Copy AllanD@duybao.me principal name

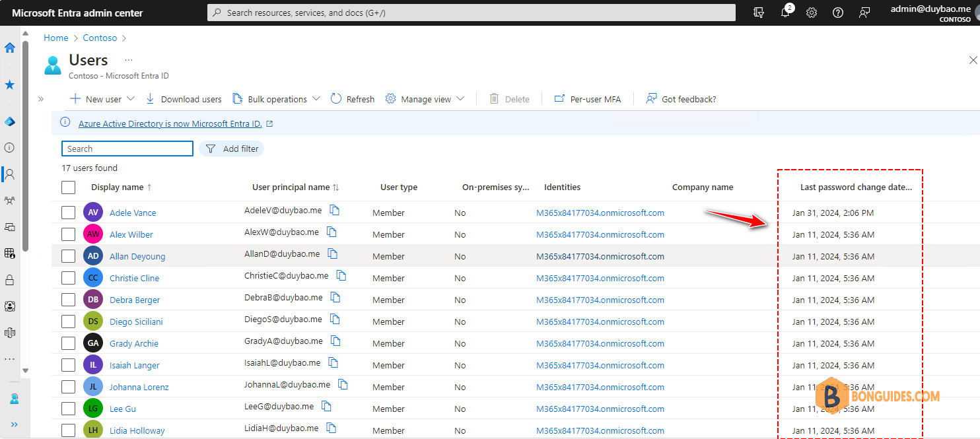[x=333, y=254]
